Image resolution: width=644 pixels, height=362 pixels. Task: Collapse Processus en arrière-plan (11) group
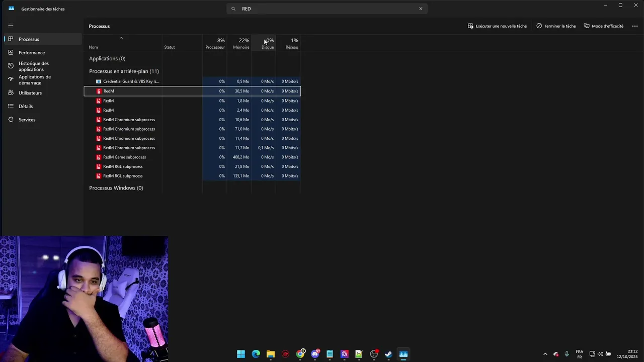(124, 71)
